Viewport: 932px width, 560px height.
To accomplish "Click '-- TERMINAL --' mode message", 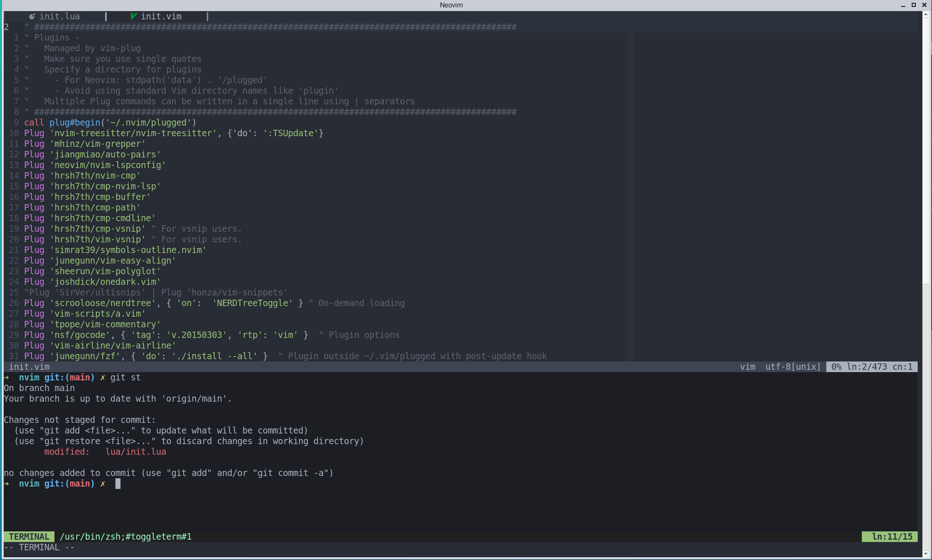I will click(39, 547).
